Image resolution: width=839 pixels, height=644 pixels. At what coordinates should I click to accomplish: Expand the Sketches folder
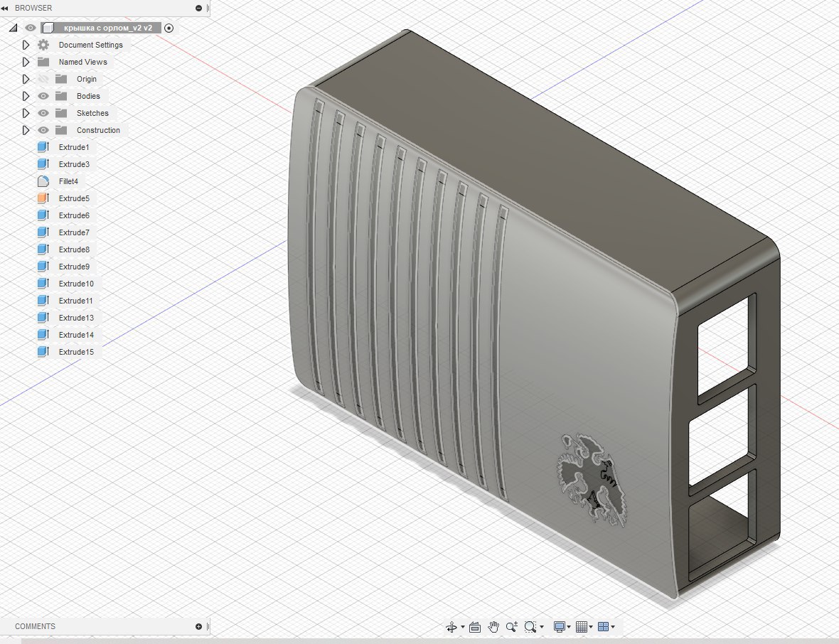coord(26,114)
